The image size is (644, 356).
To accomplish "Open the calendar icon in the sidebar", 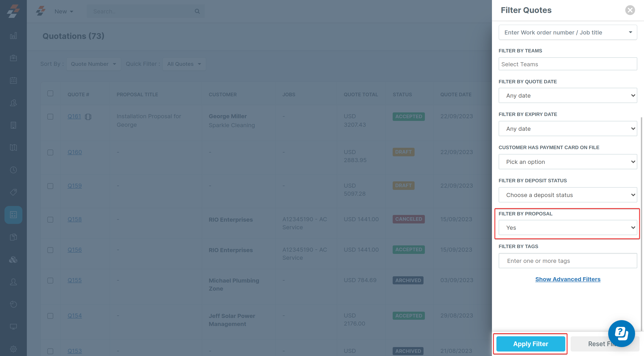I will point(13,80).
